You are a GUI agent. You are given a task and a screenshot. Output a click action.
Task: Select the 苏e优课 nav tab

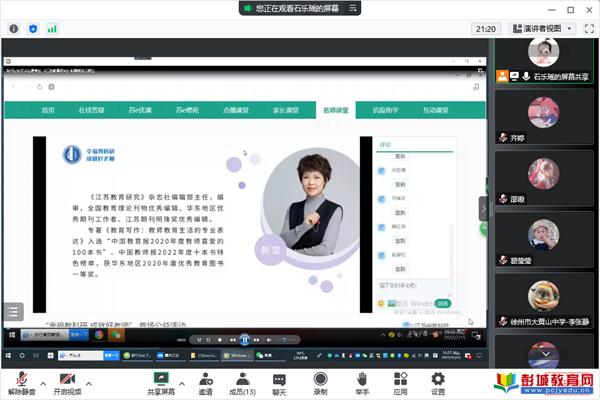[x=140, y=110]
